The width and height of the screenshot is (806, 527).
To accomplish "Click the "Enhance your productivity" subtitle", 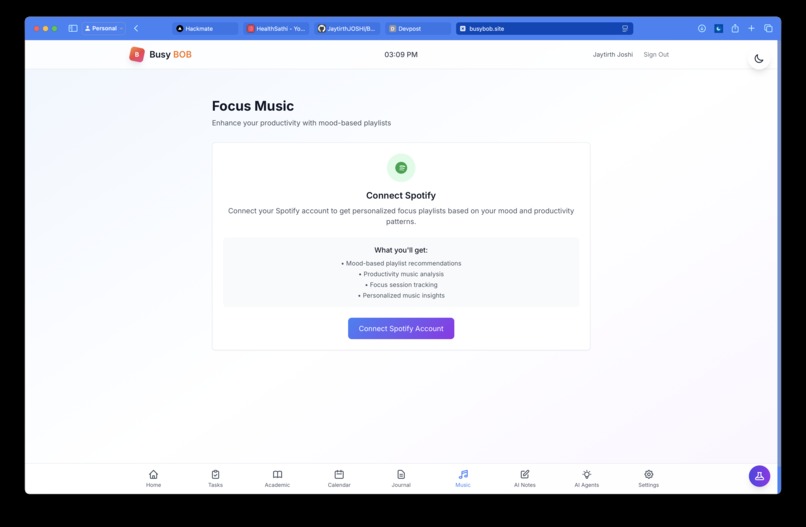I will (301, 123).
